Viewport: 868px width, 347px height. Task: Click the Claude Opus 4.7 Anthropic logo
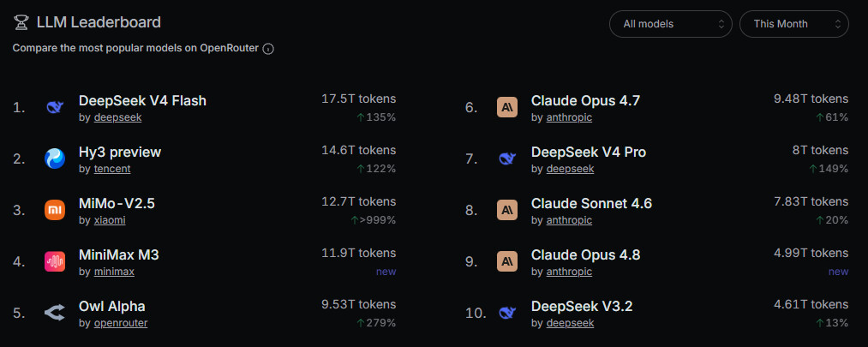507,107
